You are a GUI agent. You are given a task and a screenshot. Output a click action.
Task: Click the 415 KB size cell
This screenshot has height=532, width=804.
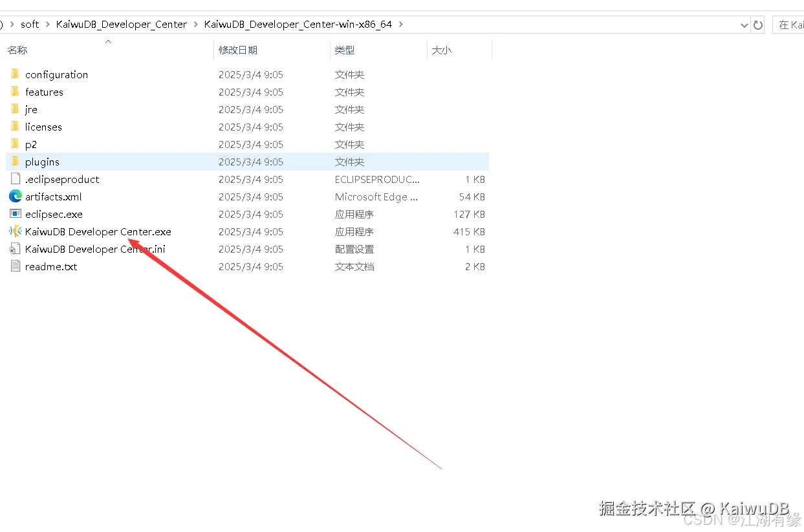point(470,231)
